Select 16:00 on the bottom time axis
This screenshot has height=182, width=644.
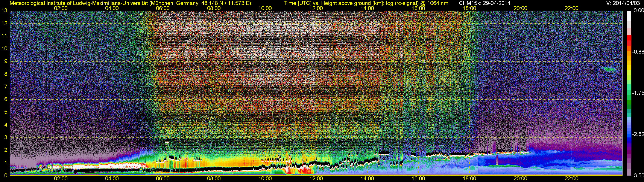[x=418, y=179]
